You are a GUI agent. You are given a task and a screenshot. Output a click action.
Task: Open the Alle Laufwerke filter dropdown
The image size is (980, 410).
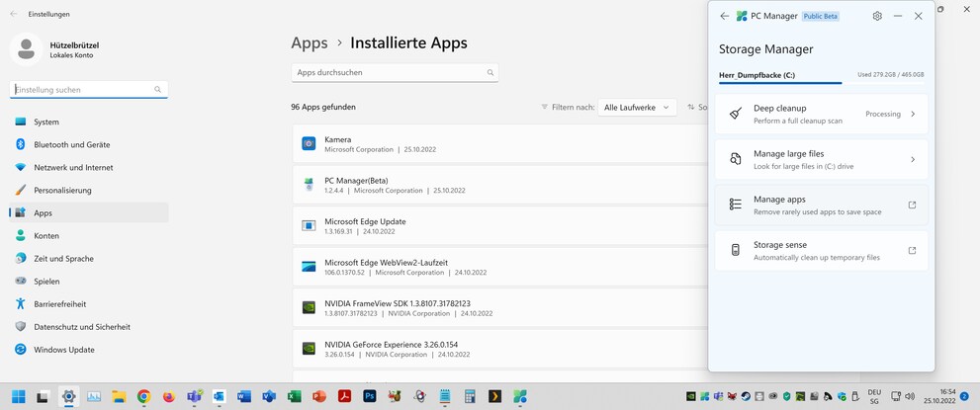click(x=637, y=108)
